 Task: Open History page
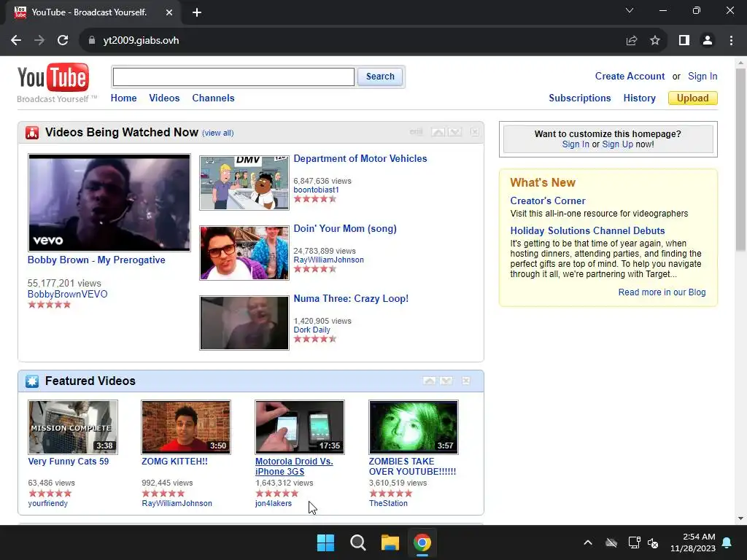(x=639, y=98)
